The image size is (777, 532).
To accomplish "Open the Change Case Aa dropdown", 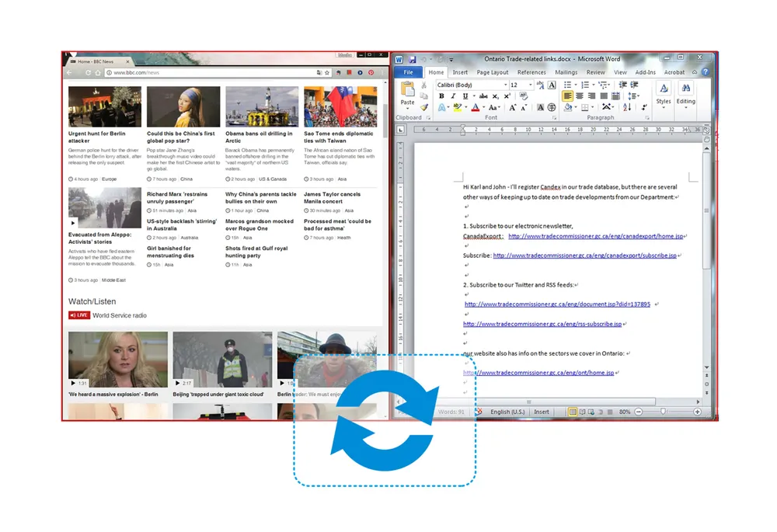I will coord(494,107).
